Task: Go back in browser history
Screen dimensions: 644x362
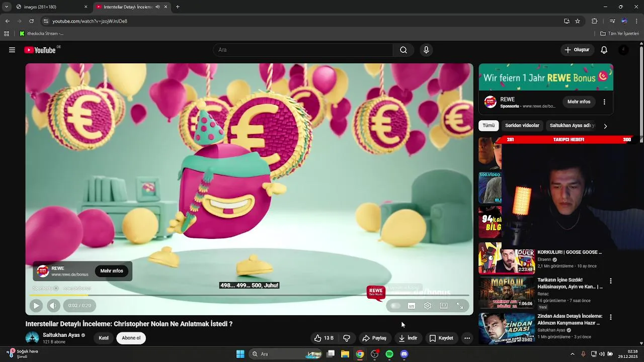Action: (x=7, y=21)
